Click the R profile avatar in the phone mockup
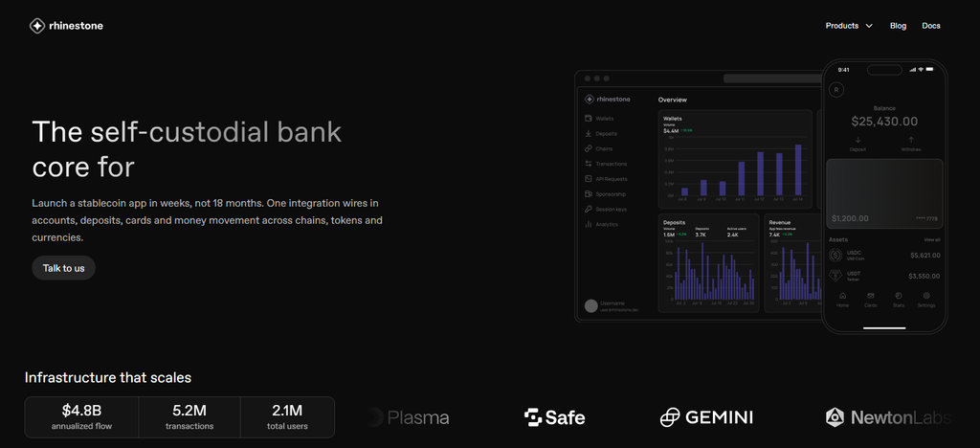This screenshot has height=448, width=980. coord(836,90)
